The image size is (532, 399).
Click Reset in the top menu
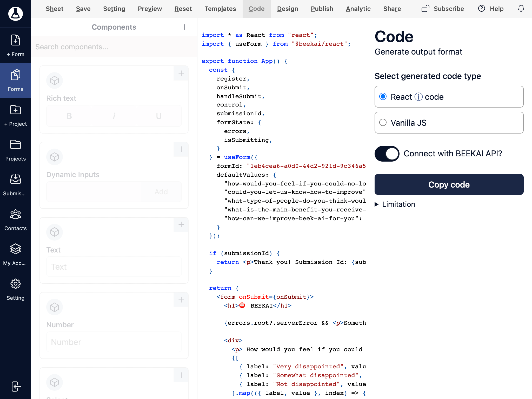tap(183, 9)
